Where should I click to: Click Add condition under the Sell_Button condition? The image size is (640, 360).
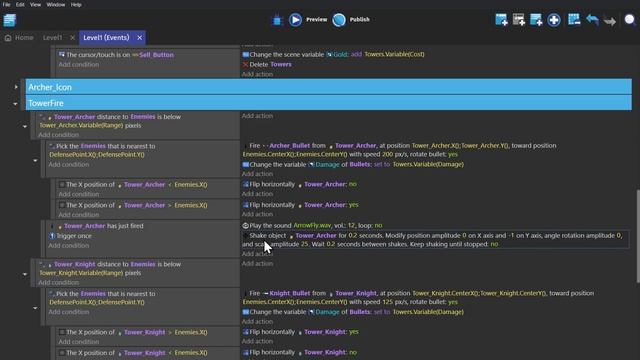pyautogui.click(x=78, y=64)
